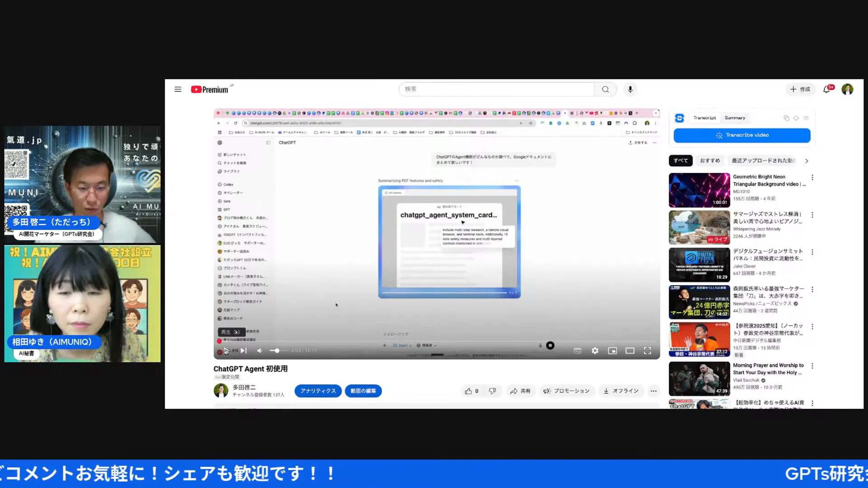Open 超効率化 めちゃ使えるAI video title

click(769, 403)
